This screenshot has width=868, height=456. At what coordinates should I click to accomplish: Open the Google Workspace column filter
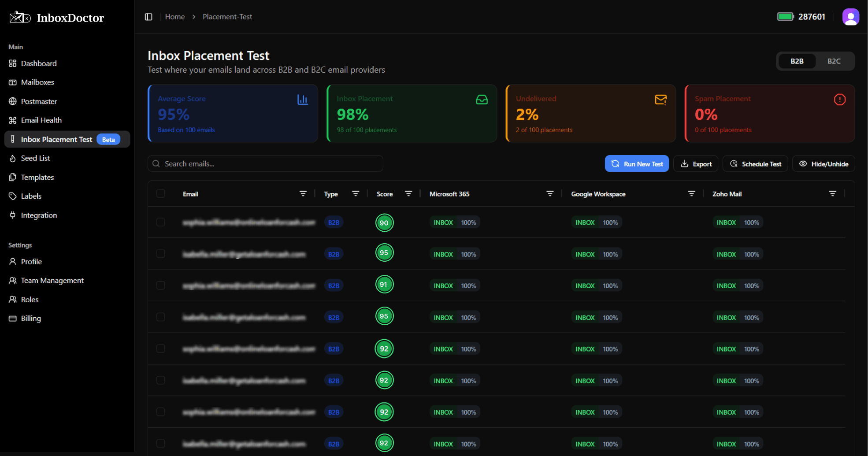691,193
